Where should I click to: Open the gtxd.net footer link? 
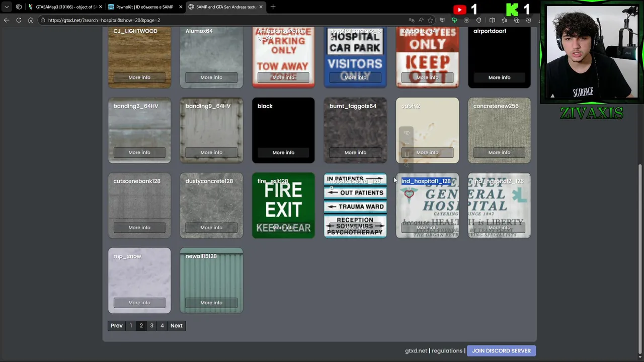pyautogui.click(x=416, y=351)
